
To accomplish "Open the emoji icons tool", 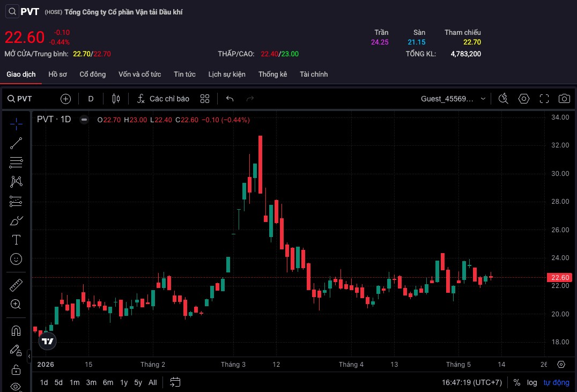I will tap(16, 259).
